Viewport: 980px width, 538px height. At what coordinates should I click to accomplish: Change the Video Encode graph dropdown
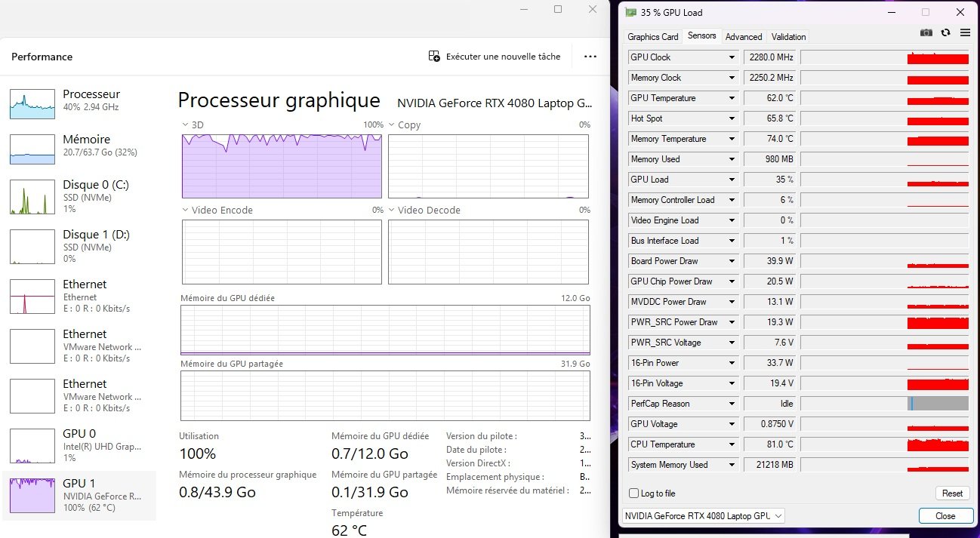click(x=186, y=210)
